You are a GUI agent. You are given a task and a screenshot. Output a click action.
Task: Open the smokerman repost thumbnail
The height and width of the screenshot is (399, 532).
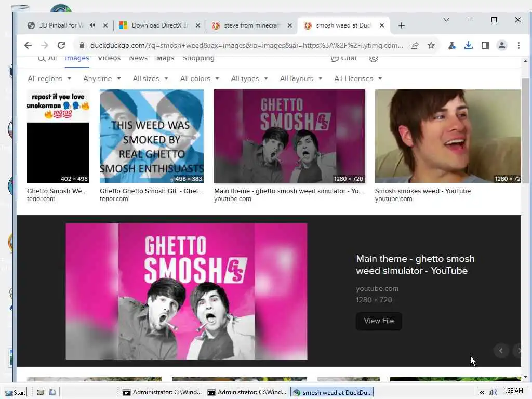click(58, 136)
